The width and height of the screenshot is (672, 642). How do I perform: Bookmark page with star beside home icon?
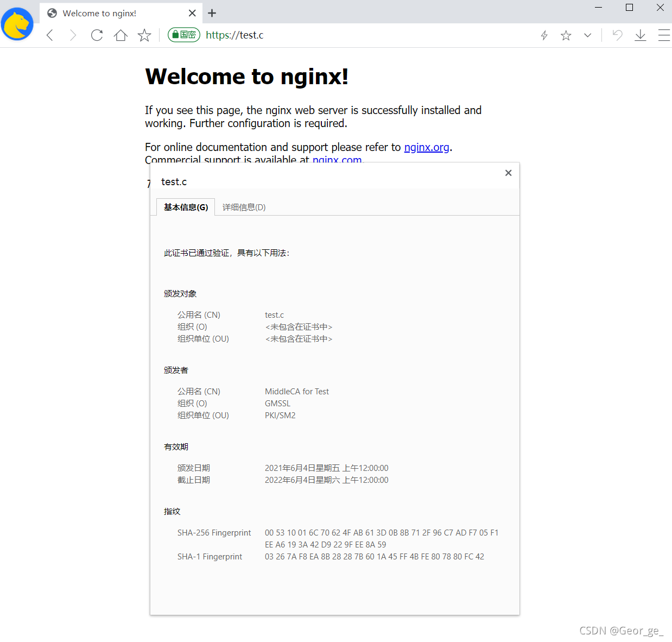[x=144, y=35]
